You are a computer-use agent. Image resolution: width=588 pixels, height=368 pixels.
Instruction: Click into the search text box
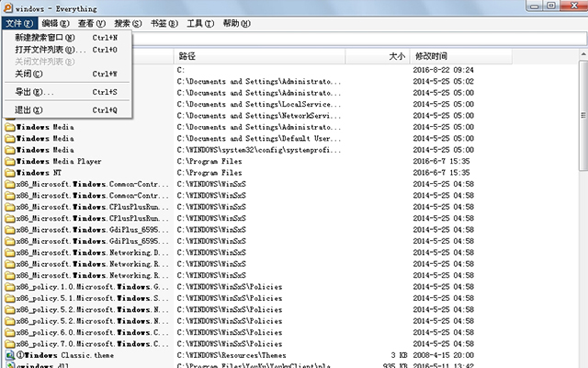[359, 39]
